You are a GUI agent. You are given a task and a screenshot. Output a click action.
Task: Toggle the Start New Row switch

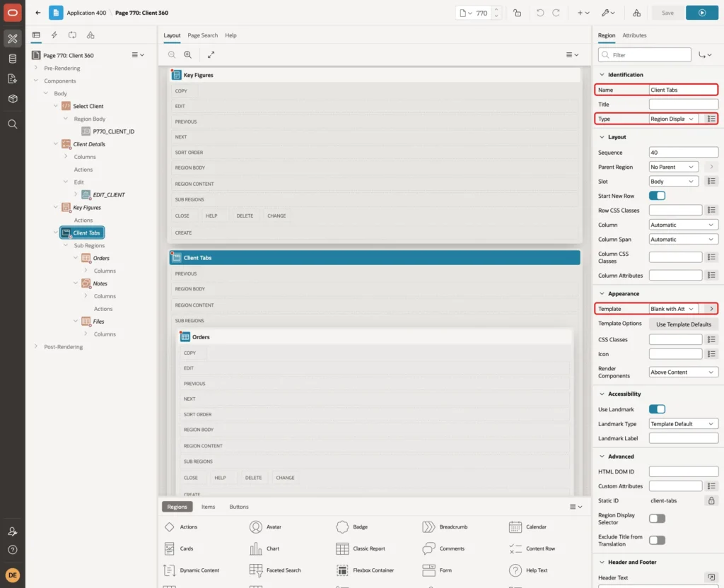pos(657,196)
